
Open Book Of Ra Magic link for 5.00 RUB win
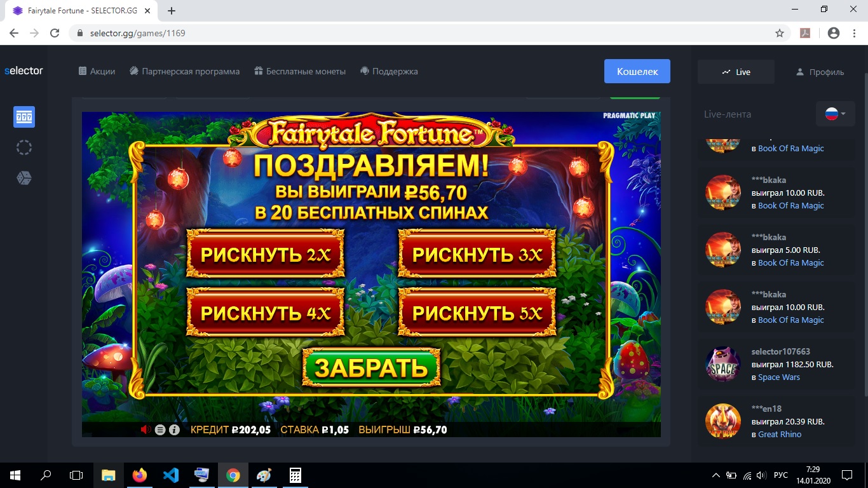[x=791, y=263]
